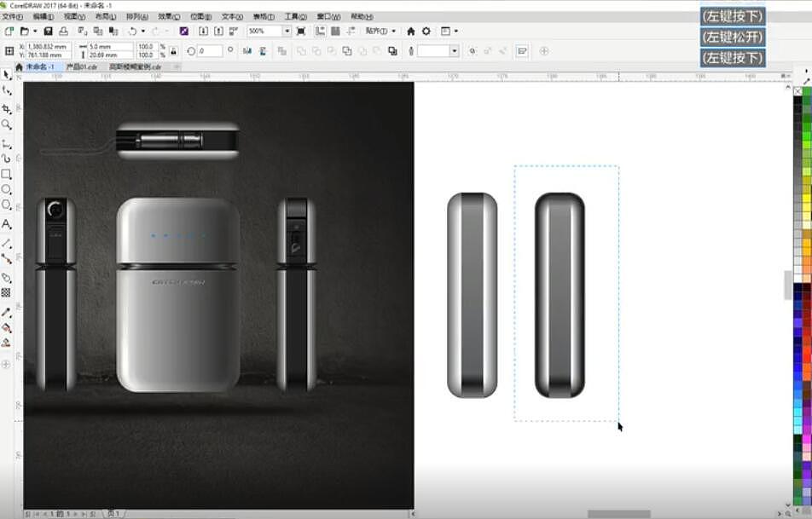Expand the Undo history dropdown arrow
Screen dimensions: 812x519
[143, 31]
